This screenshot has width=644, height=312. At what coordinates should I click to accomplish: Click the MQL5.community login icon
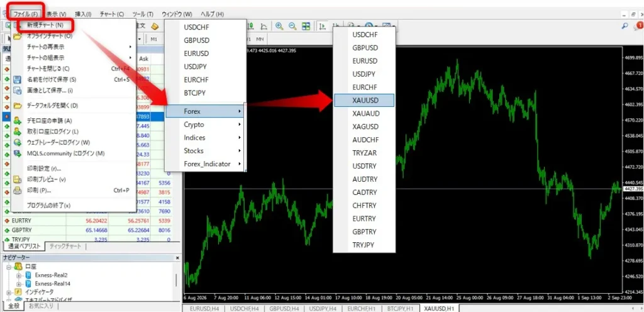(x=17, y=153)
